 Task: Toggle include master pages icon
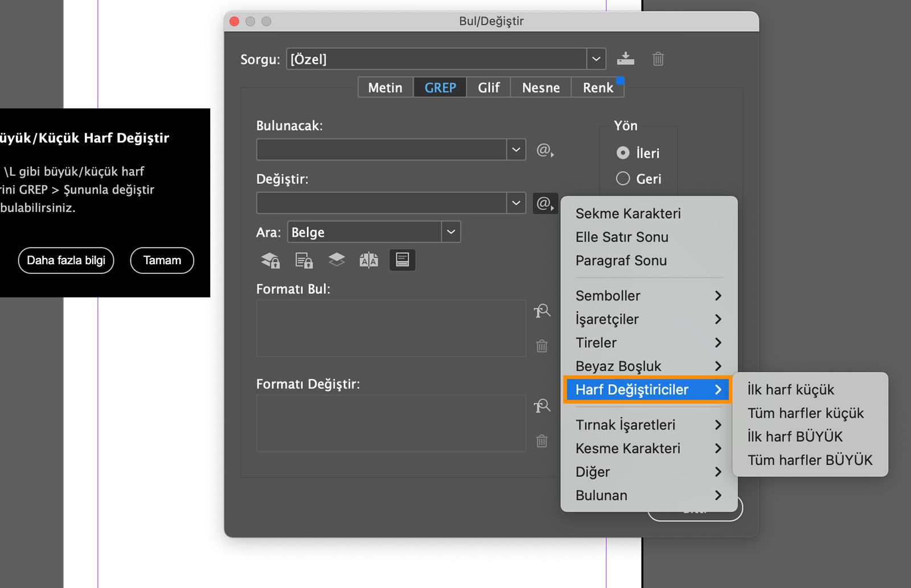(x=369, y=260)
